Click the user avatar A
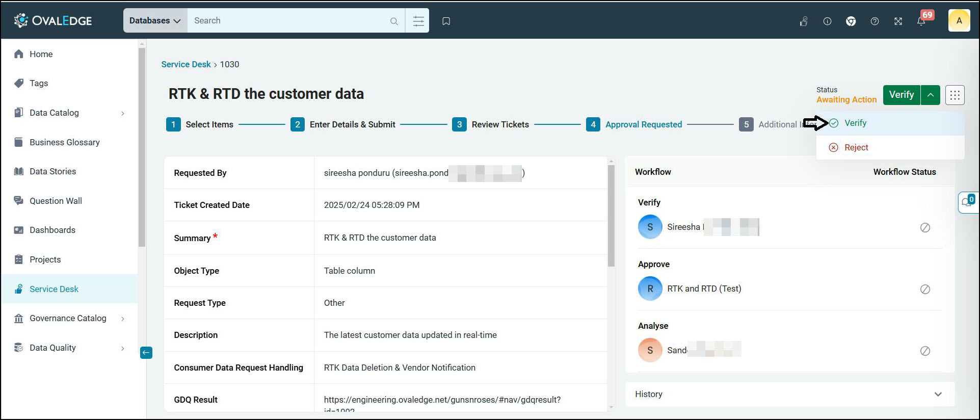The image size is (980, 420). (959, 21)
